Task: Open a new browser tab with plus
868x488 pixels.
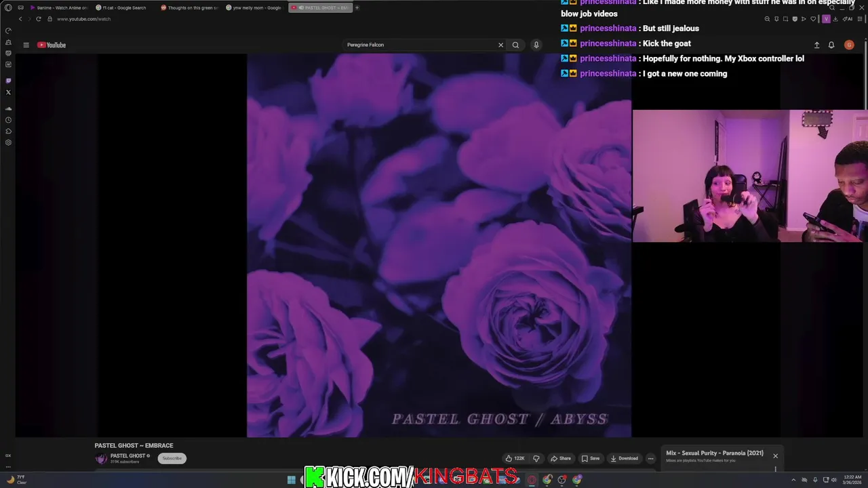Action: click(357, 7)
